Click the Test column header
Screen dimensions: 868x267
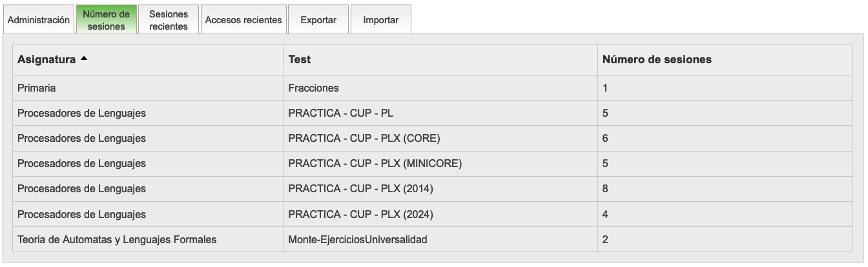(x=300, y=59)
